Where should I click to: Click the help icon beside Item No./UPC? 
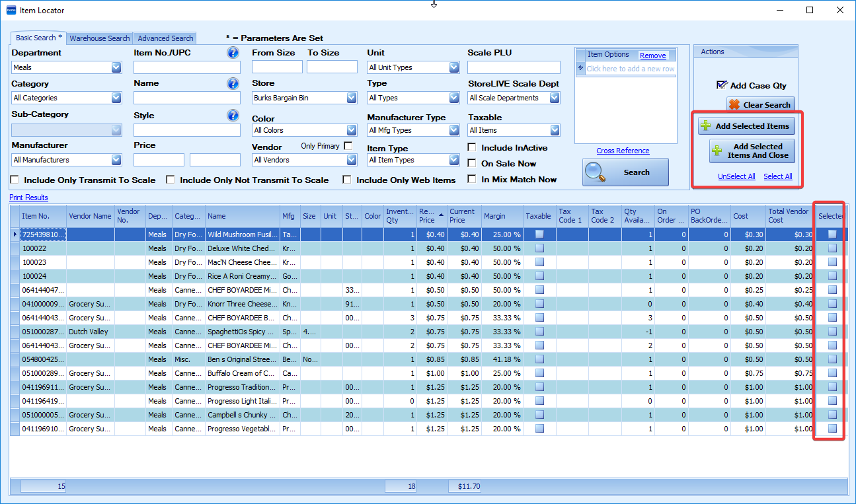pyautogui.click(x=233, y=53)
